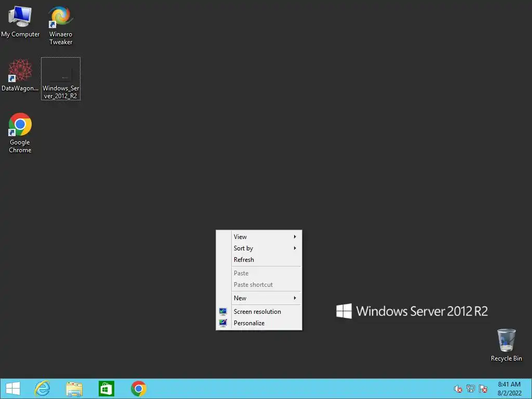The height and width of the screenshot is (399, 532).
Task: Click the Personalize menu icon
Action: 223,323
